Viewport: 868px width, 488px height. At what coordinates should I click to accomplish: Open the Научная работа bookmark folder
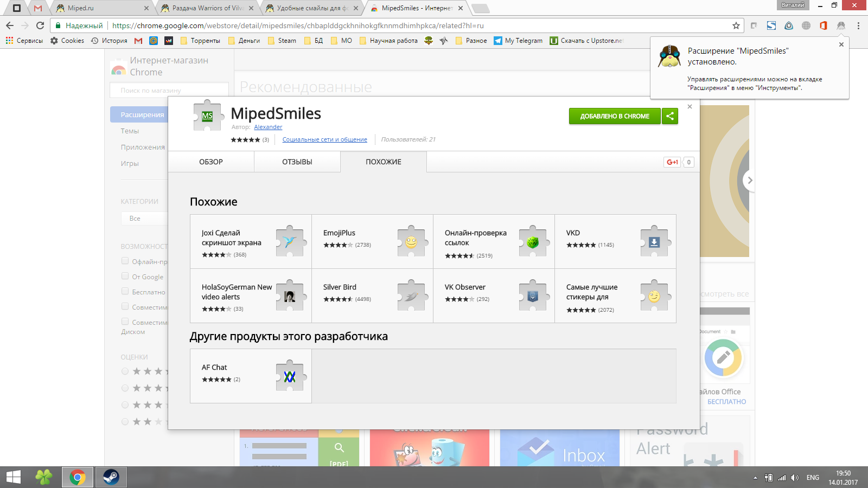388,41
